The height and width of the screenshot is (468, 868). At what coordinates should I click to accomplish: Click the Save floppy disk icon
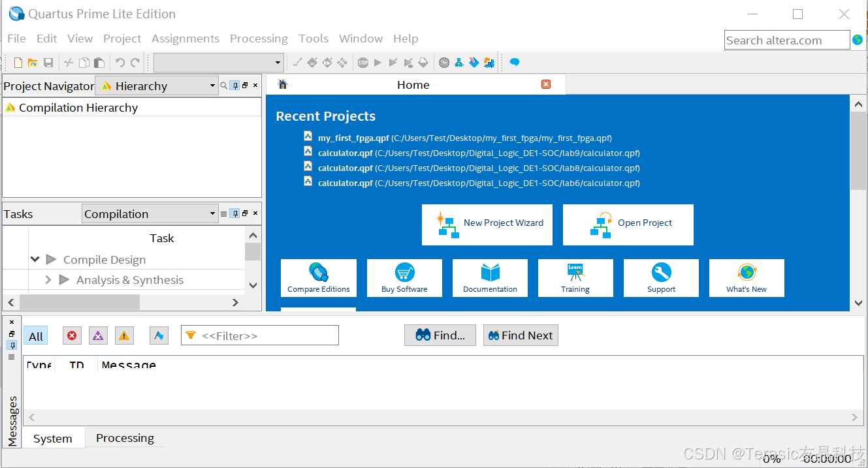pos(48,63)
